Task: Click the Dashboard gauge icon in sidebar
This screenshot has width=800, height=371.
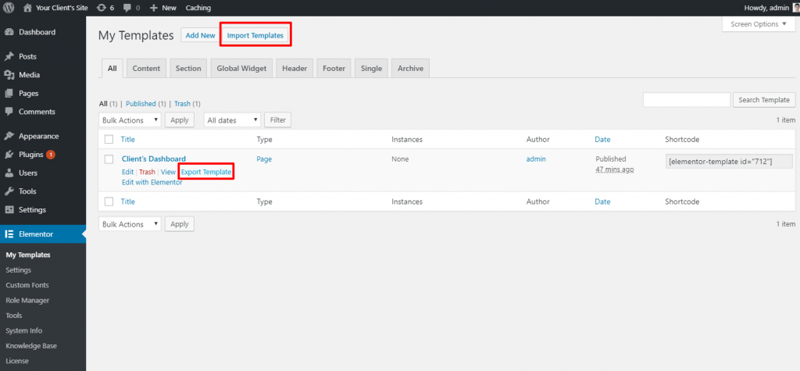Action: click(9, 32)
